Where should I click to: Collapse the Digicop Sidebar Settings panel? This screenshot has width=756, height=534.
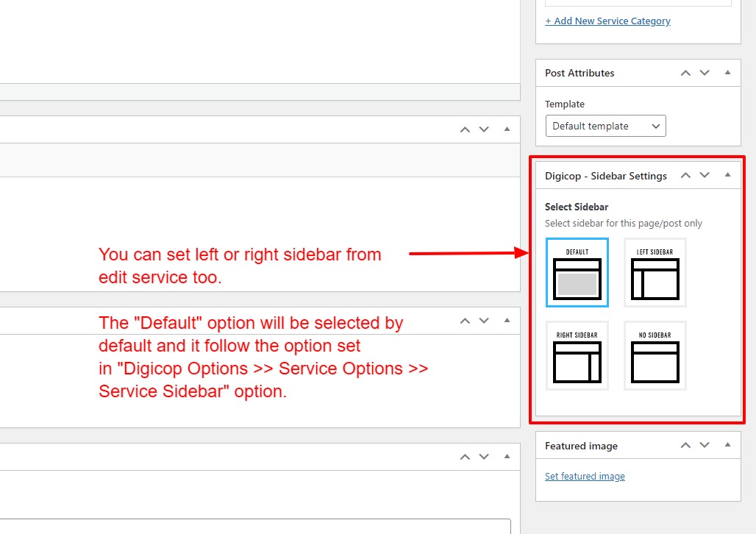727,176
